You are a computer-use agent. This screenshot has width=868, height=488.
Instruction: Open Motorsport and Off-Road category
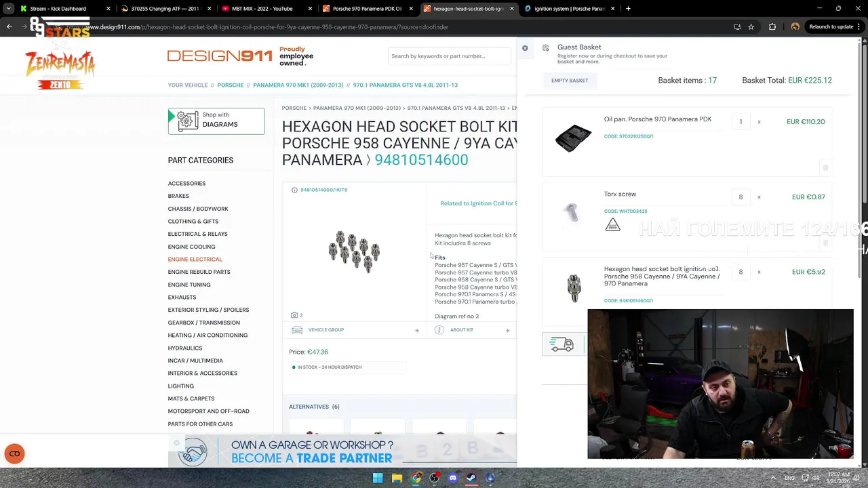tap(209, 411)
